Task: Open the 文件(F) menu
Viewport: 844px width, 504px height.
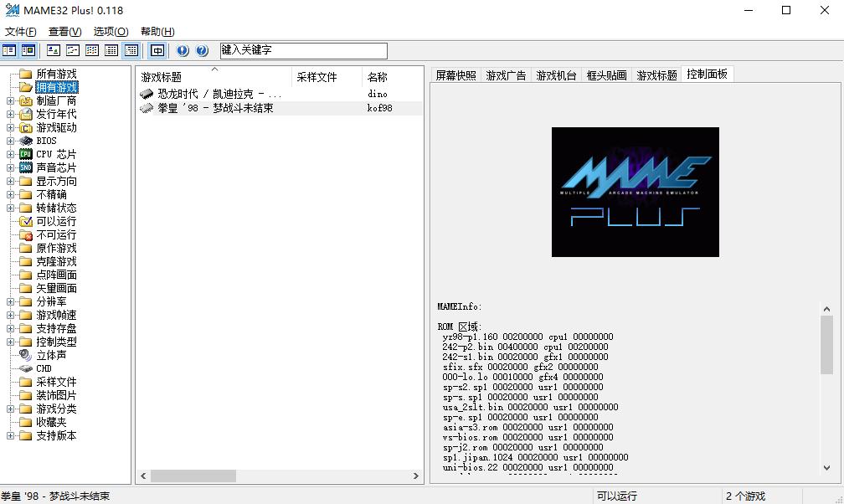Action: (x=20, y=32)
